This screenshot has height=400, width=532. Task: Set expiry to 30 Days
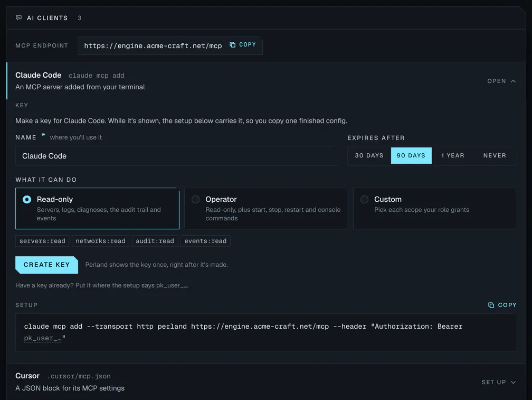tap(369, 155)
